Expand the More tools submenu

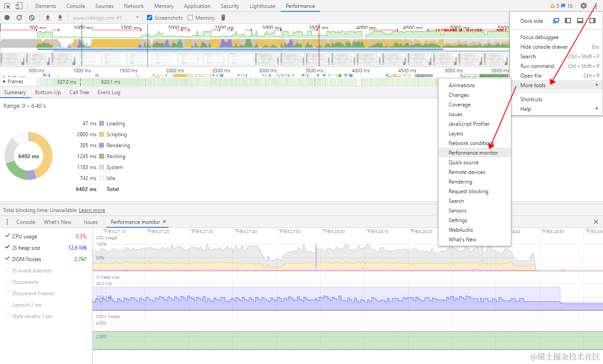557,85
